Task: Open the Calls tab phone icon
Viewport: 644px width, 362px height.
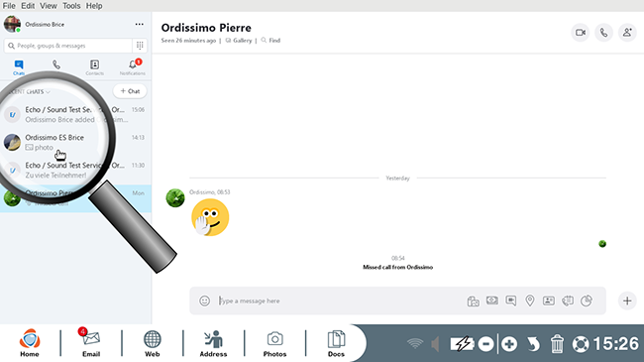Action: 56,64
